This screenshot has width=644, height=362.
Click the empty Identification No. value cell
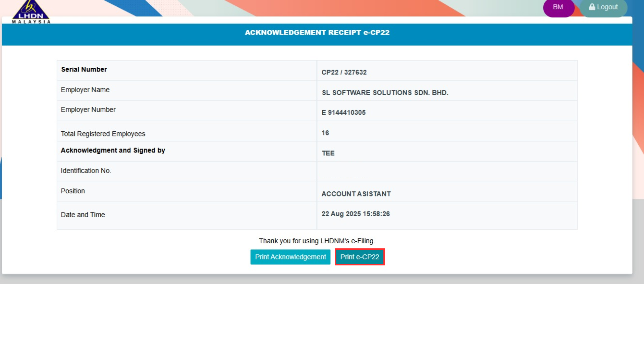coord(447,172)
